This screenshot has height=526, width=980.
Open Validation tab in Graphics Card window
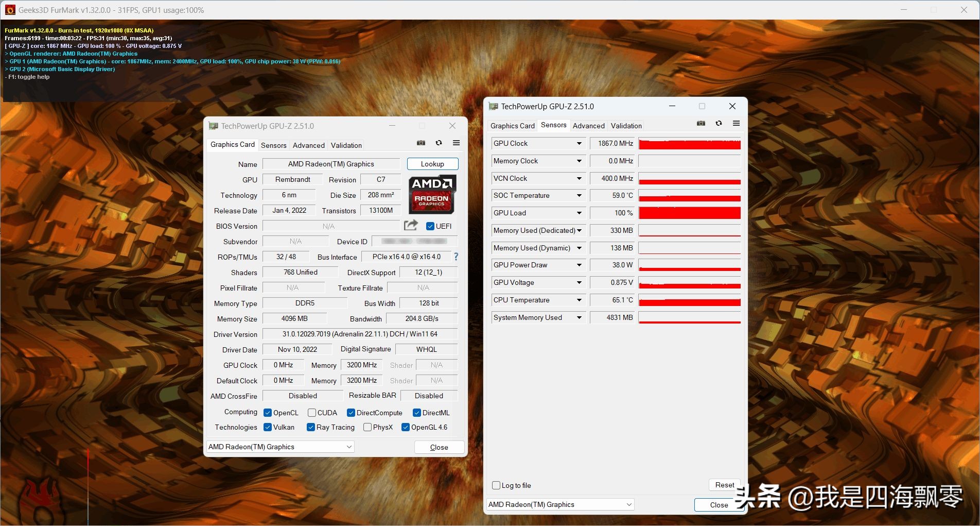[x=346, y=145]
